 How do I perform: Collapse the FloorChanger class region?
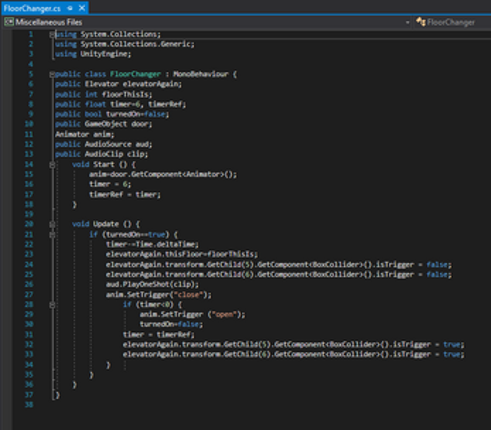click(52, 74)
